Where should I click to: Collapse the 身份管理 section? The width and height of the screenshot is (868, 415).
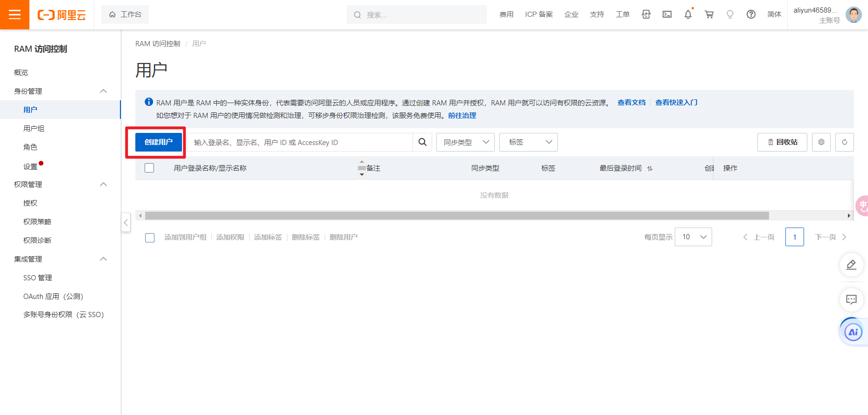104,91
